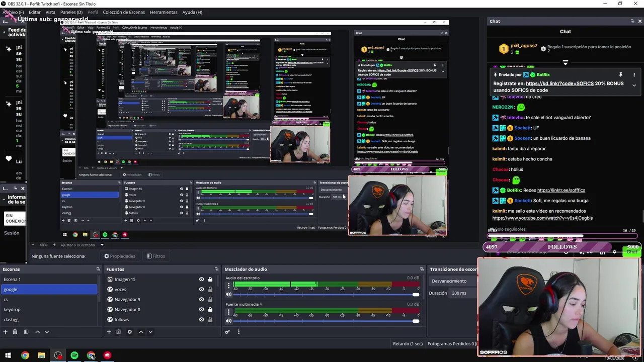Undock the Chat dock via float icon
This screenshot has height=362, width=644.
point(632,21)
